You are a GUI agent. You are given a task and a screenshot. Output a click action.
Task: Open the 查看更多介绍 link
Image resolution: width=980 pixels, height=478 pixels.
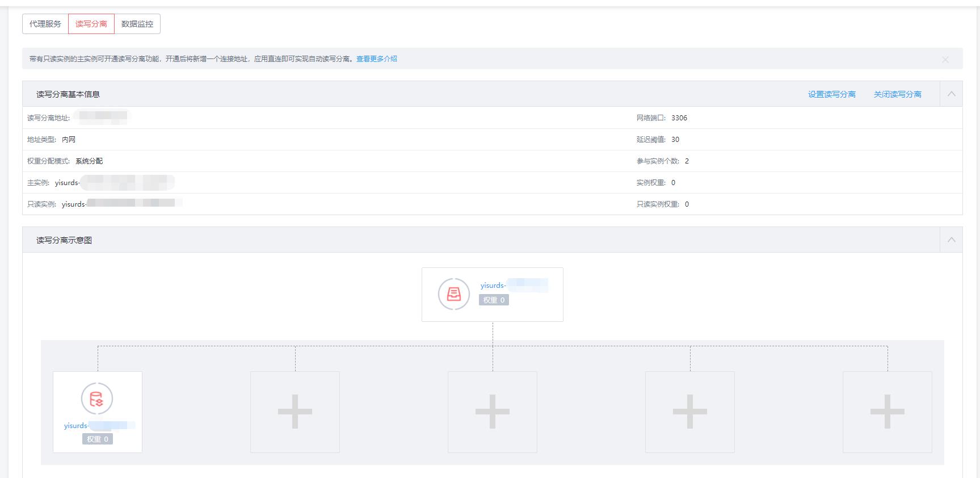377,59
